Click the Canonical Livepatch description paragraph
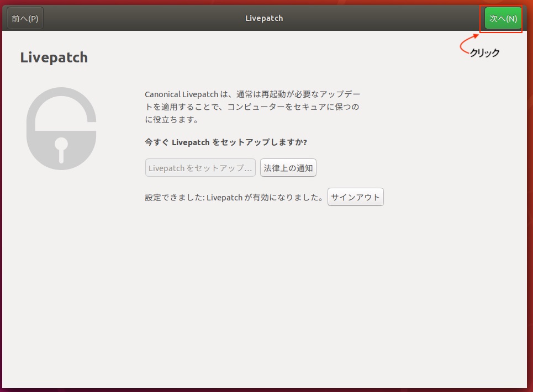The width and height of the screenshot is (533, 392). pyautogui.click(x=252, y=107)
